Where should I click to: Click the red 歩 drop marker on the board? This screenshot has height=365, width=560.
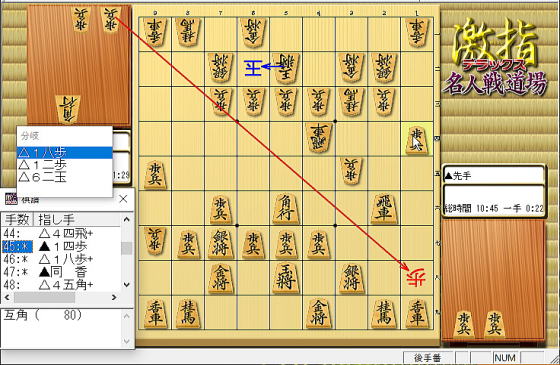pyautogui.click(x=416, y=278)
